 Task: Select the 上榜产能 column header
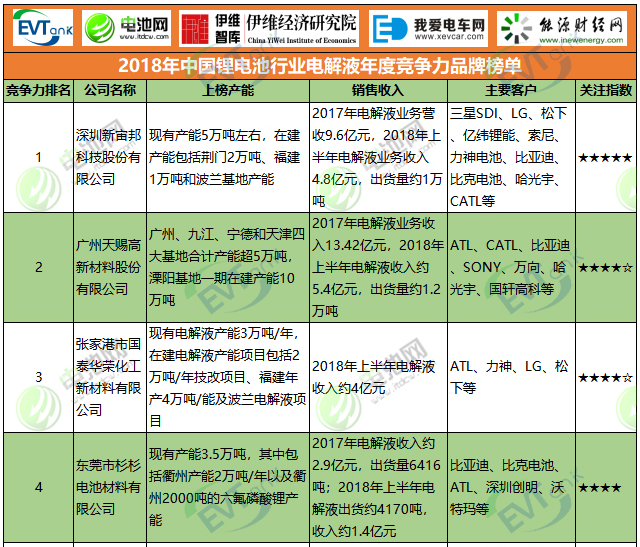point(227,90)
